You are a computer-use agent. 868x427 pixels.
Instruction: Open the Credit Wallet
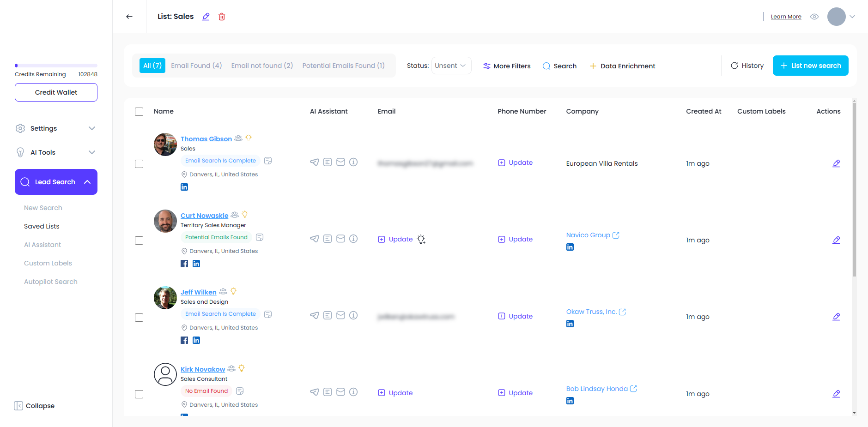[x=56, y=92]
